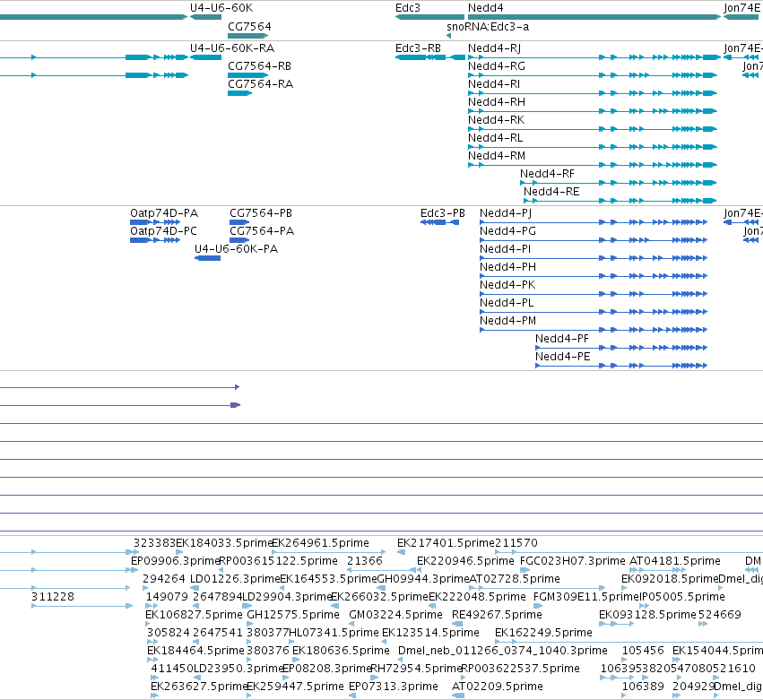This screenshot has width=763, height=700.
Task: Click EST label 305824
Action: [169, 633]
